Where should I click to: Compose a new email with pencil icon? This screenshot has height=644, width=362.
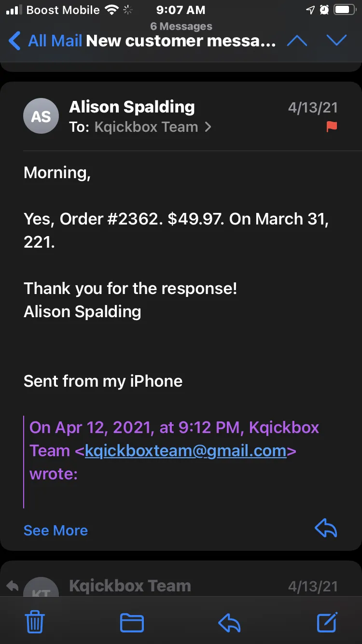coord(327,622)
